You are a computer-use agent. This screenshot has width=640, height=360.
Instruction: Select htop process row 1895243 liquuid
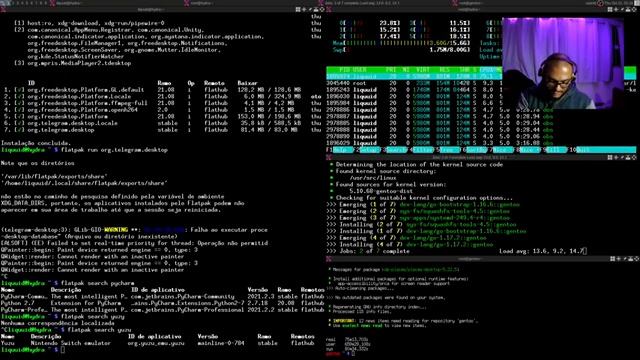click(414, 90)
